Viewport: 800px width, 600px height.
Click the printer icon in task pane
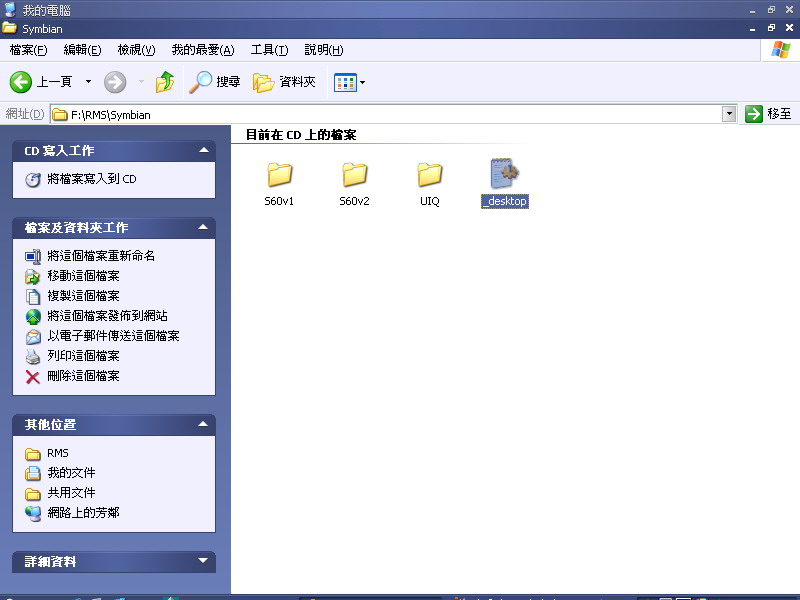coord(33,357)
